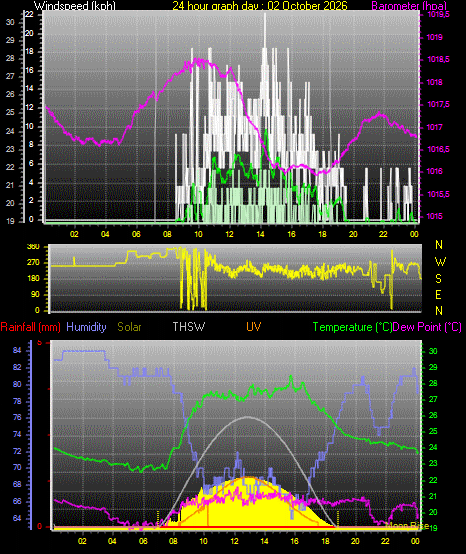
Task: Click humidity axis value 78
Action: [17, 401]
